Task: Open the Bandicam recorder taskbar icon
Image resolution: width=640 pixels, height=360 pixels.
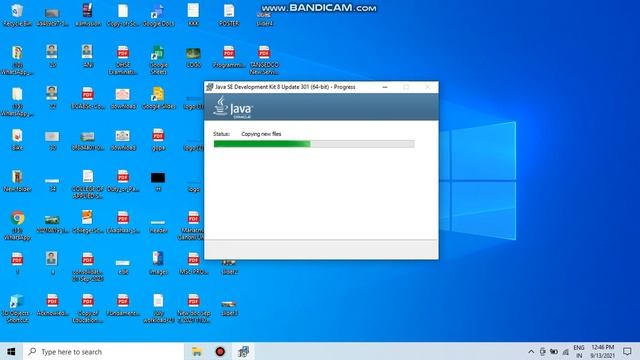Action: (220, 351)
